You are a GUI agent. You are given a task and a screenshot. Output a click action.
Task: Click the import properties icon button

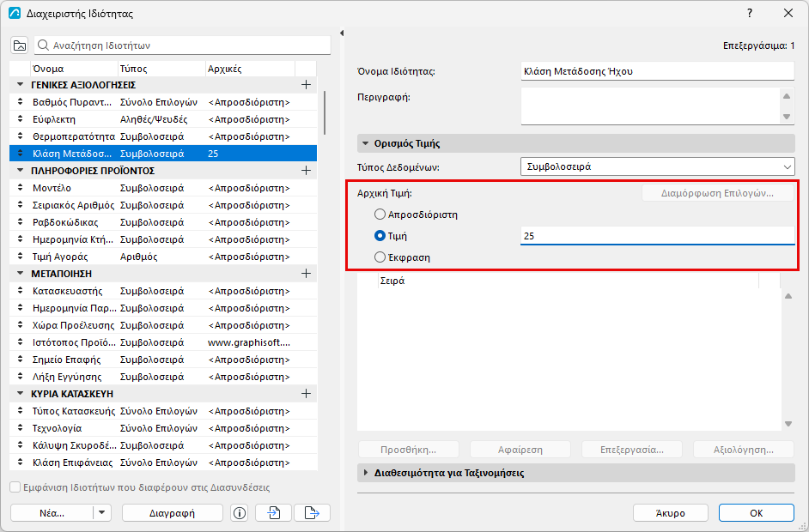[x=273, y=513]
